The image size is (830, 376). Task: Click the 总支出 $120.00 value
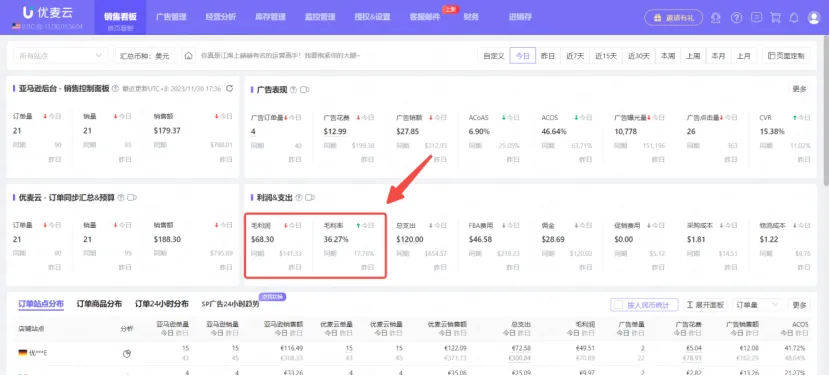(410, 239)
